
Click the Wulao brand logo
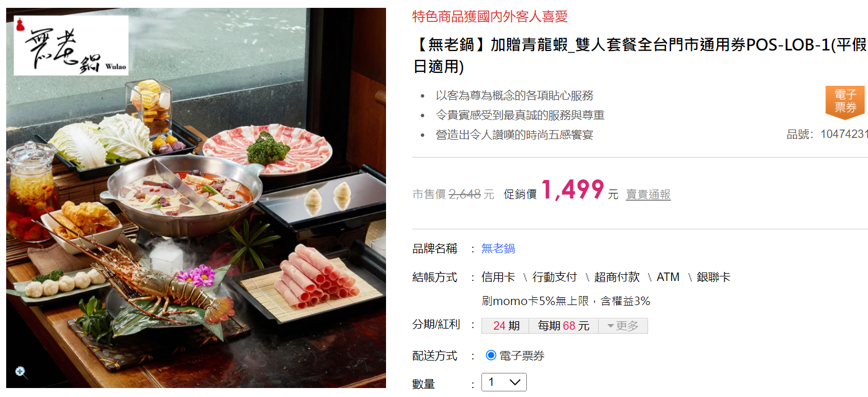71,45
